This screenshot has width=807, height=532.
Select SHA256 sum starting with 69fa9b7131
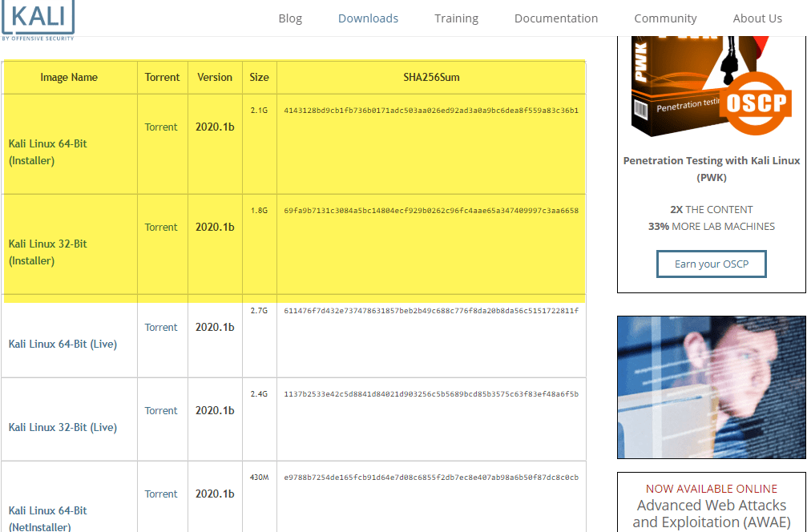[x=431, y=211]
